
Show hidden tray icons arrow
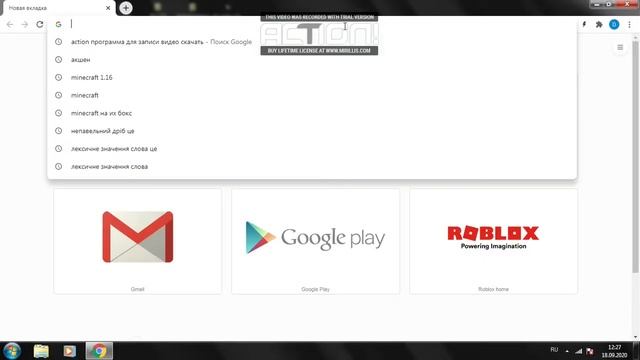click(x=567, y=351)
